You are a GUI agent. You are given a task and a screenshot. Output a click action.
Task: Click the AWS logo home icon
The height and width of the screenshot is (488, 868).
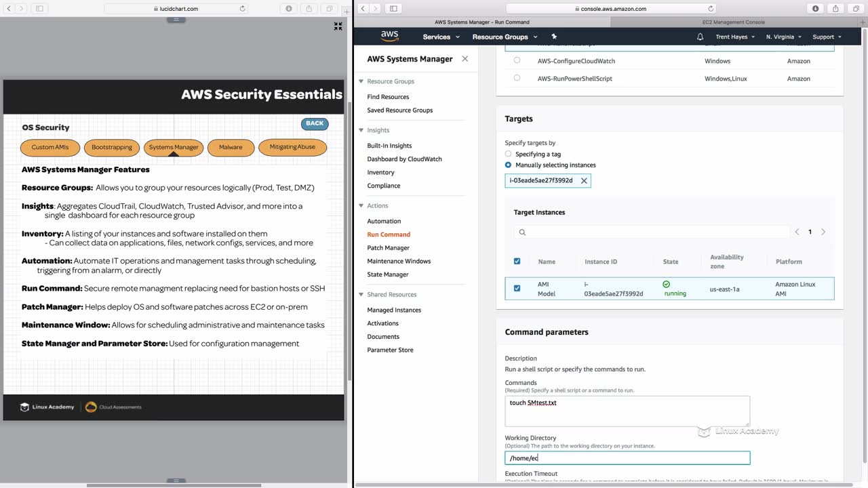(x=389, y=36)
